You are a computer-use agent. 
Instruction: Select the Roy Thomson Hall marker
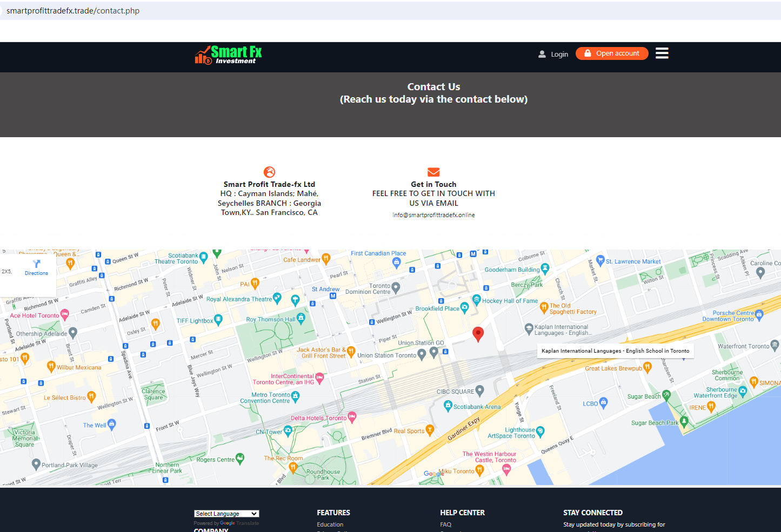pyautogui.click(x=301, y=318)
